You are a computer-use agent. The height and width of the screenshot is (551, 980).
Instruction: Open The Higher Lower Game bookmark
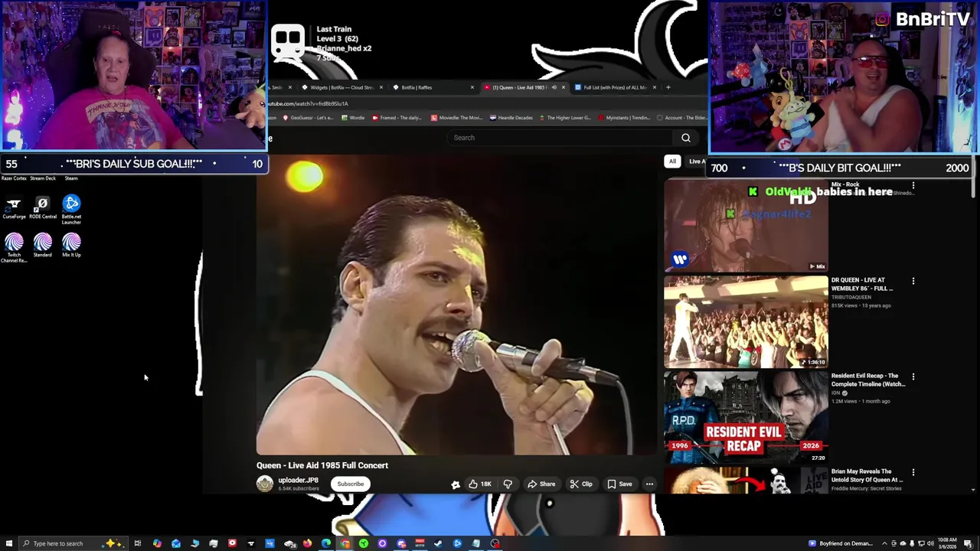pyautogui.click(x=565, y=118)
